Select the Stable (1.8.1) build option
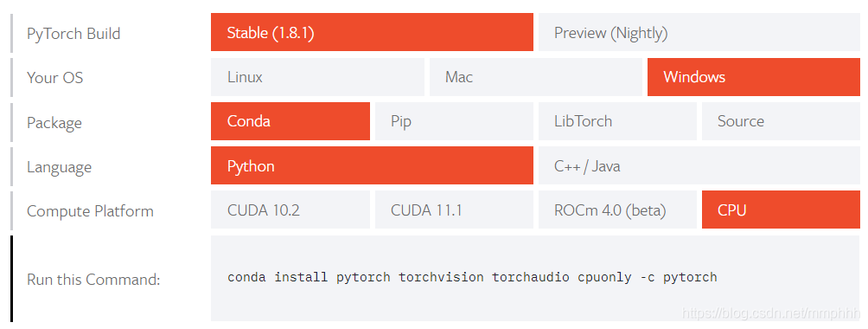 pos(372,33)
